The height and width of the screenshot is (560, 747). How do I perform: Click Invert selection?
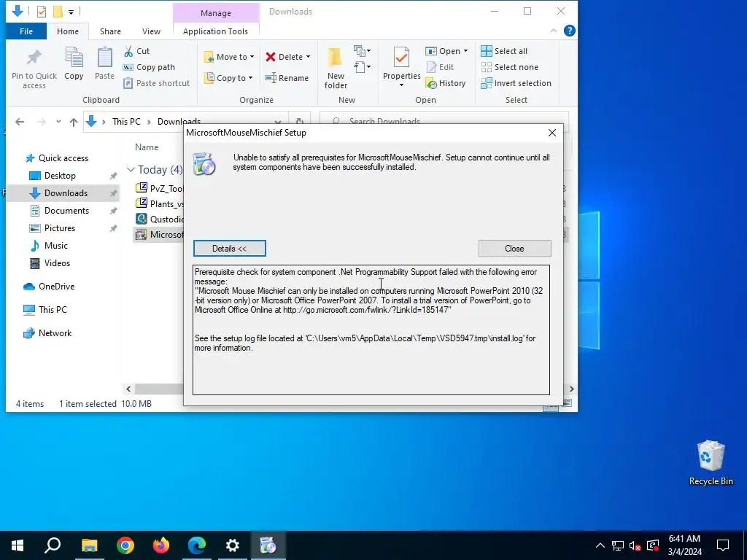516,83
